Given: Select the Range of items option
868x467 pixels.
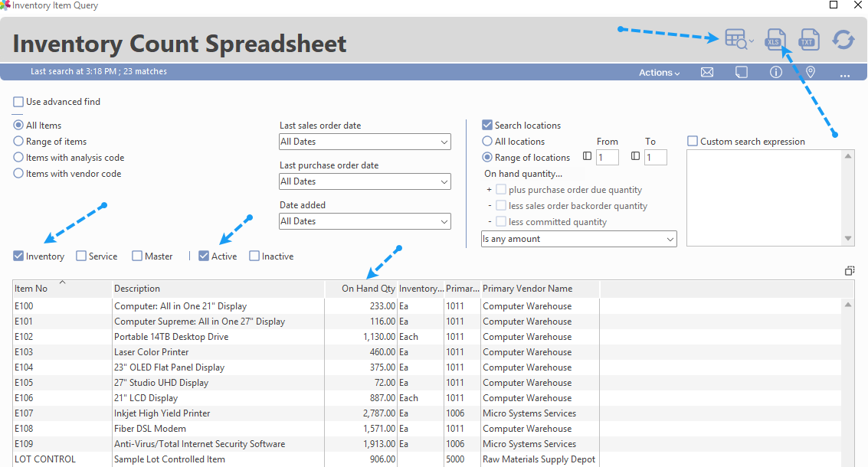Looking at the screenshot, I should 18,142.
